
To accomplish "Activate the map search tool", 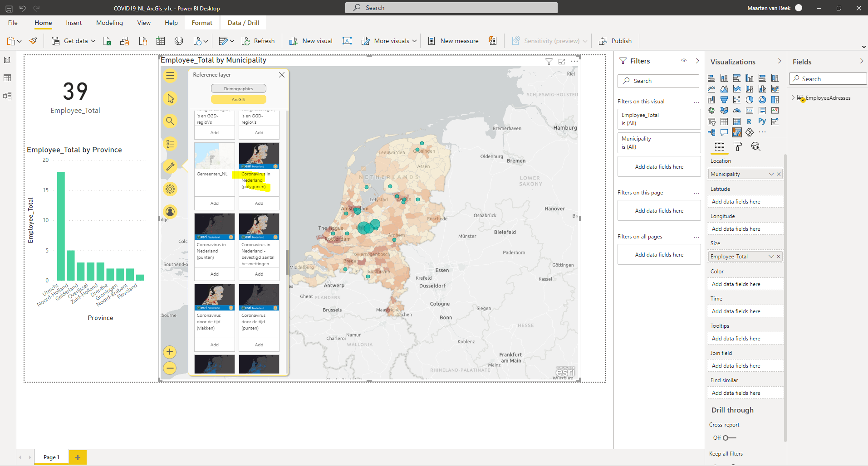I will [170, 121].
